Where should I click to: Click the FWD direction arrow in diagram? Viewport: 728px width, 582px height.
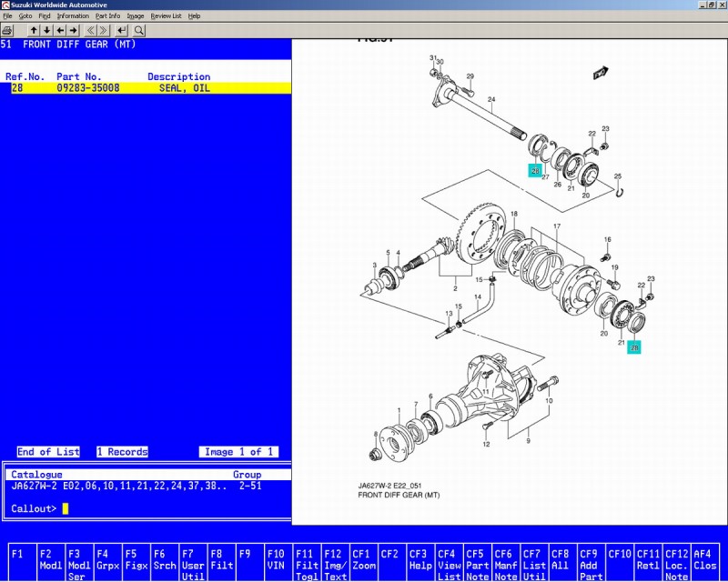pos(601,73)
